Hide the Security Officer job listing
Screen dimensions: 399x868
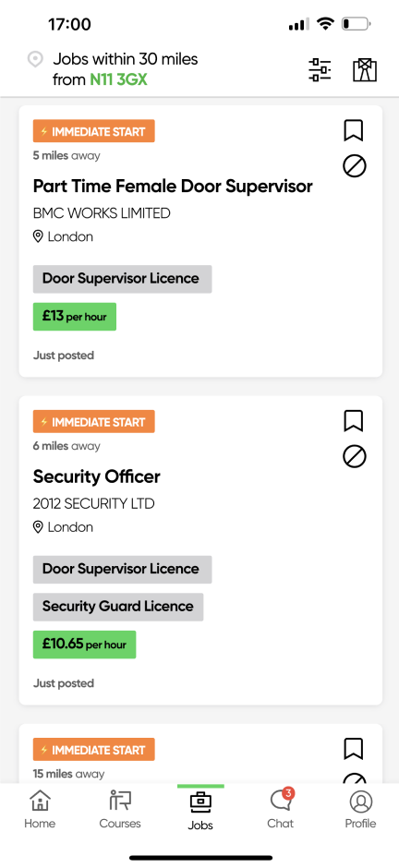(x=354, y=456)
